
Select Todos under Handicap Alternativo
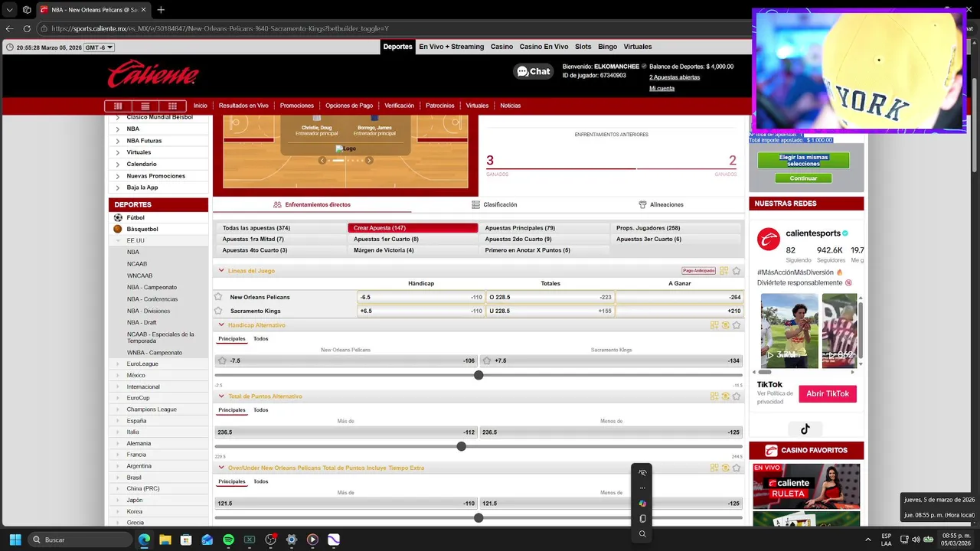pyautogui.click(x=261, y=338)
